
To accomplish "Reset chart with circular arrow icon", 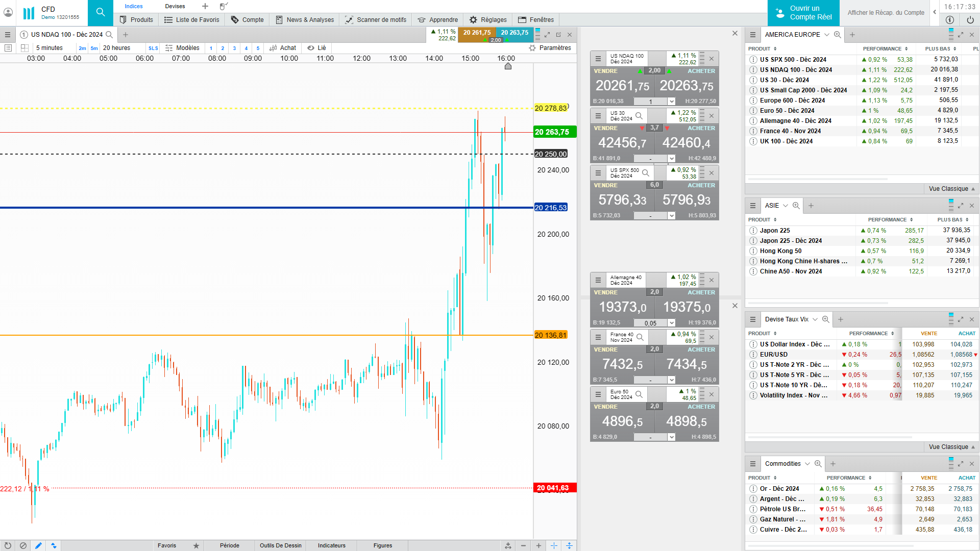I will pyautogui.click(x=8, y=545).
